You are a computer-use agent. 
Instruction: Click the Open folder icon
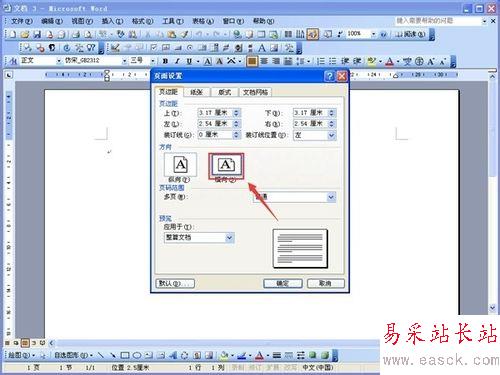coord(25,34)
